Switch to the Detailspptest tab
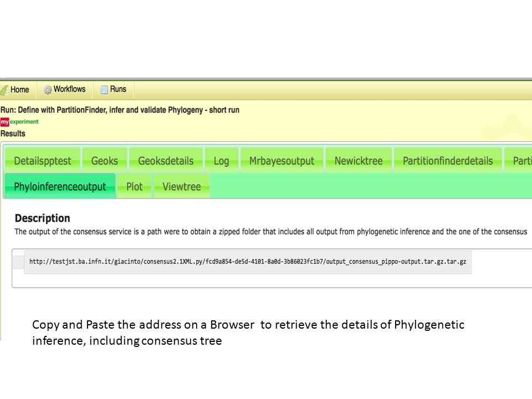This screenshot has height=399, width=532. click(x=43, y=161)
